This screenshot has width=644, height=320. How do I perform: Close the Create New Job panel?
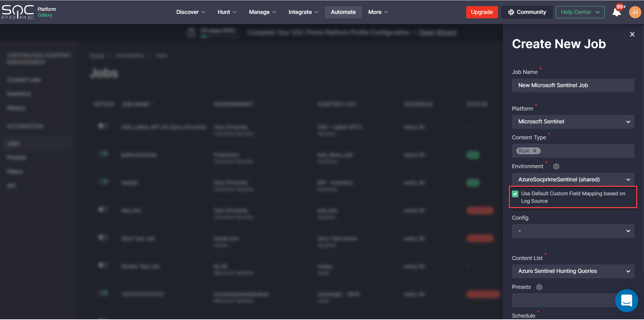click(632, 34)
